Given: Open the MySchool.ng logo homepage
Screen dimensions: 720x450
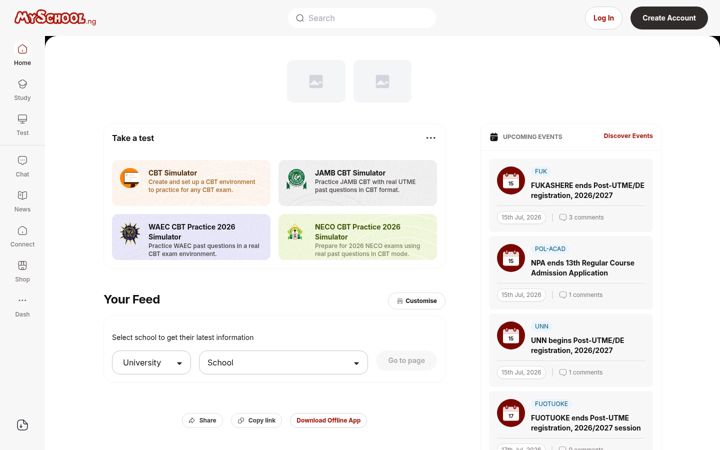Looking at the screenshot, I should pyautogui.click(x=55, y=18).
